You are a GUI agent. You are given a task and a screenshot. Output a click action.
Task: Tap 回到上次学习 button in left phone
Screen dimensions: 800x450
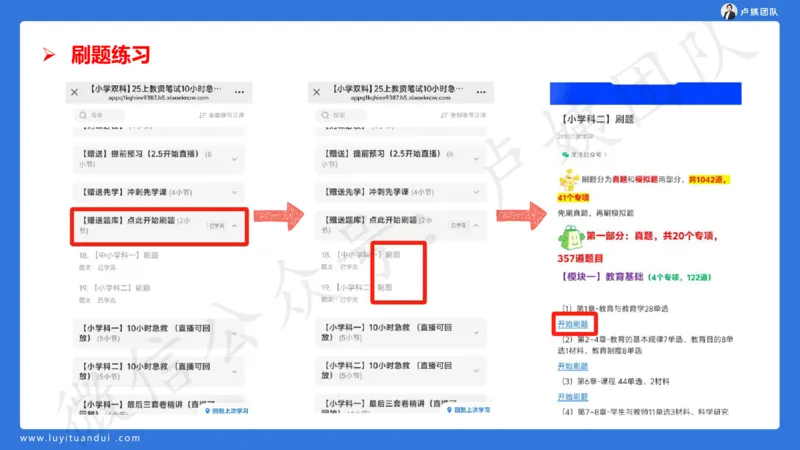coord(227,411)
